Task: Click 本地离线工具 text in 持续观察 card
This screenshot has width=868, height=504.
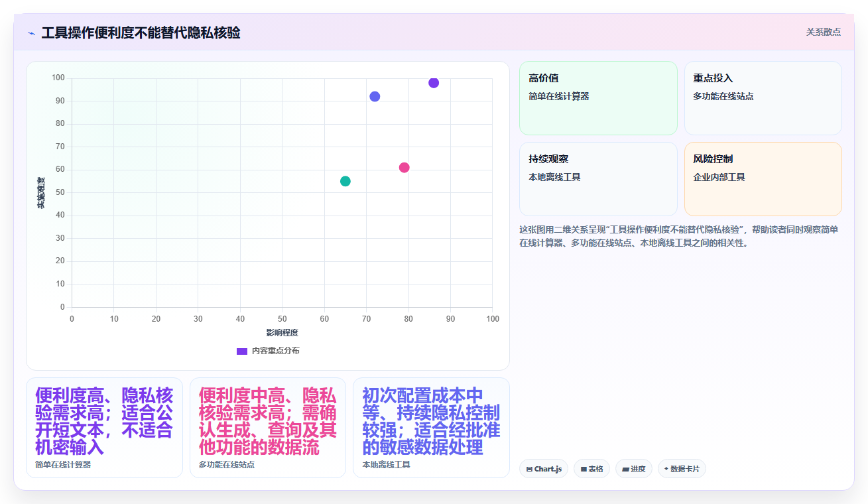Action: click(554, 177)
